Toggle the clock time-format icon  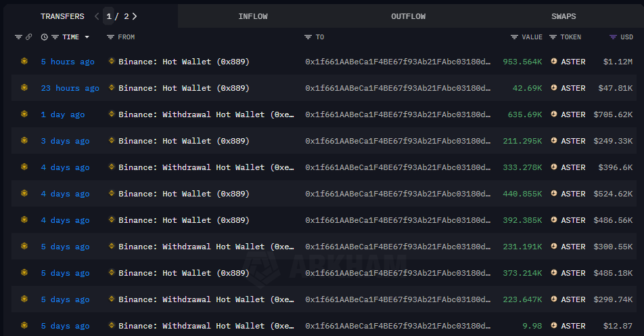click(45, 37)
